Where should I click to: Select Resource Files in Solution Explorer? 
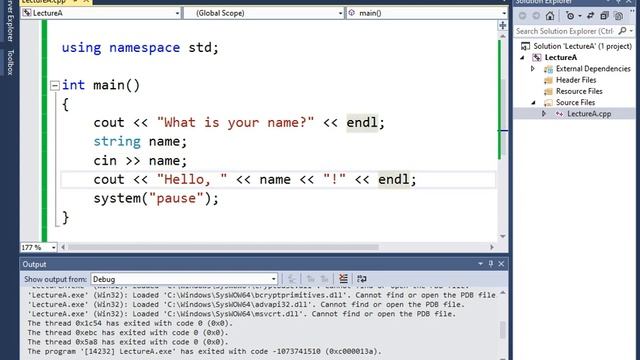[x=579, y=91]
